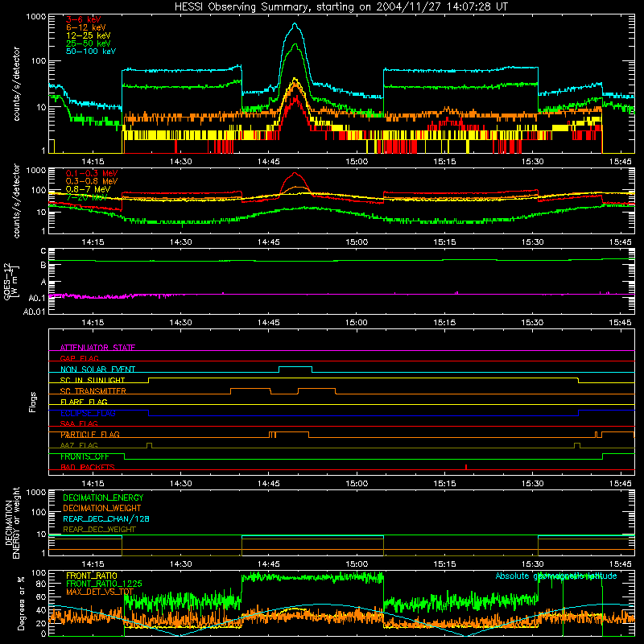Click the SC_IN_SUNLIGHT rising step edge
Viewport: 644px width, 644px height.
click(x=149, y=380)
